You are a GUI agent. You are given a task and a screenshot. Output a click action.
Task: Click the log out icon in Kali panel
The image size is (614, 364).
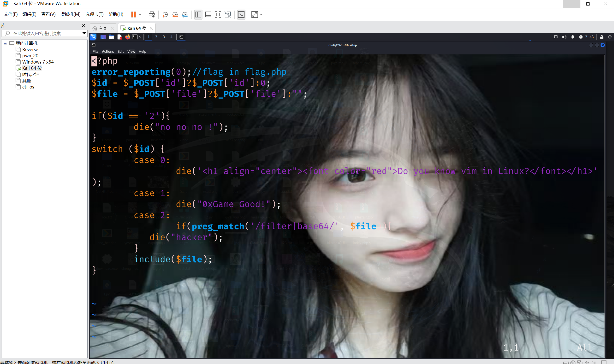(610, 37)
